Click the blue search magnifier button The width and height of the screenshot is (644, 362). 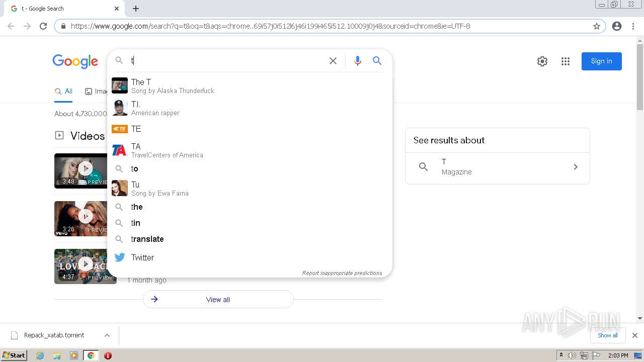click(377, 61)
